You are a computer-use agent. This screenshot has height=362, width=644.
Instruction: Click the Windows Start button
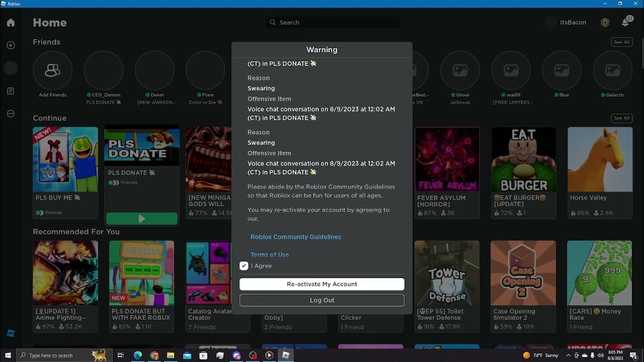coord(8,355)
